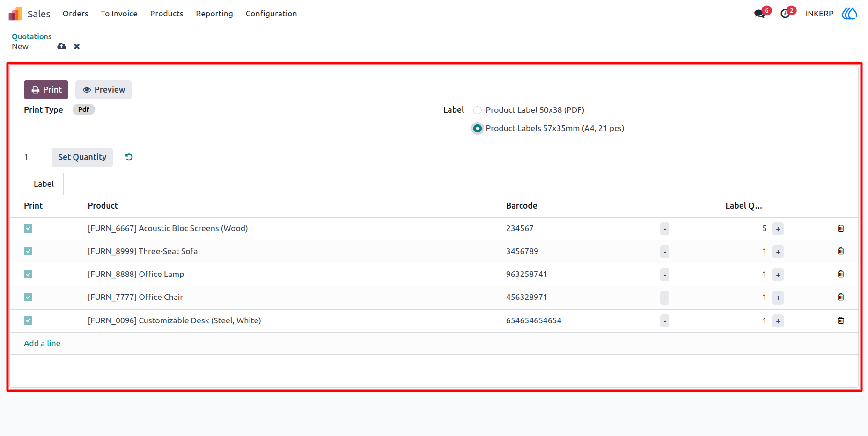Click the Add a line link

click(42, 343)
